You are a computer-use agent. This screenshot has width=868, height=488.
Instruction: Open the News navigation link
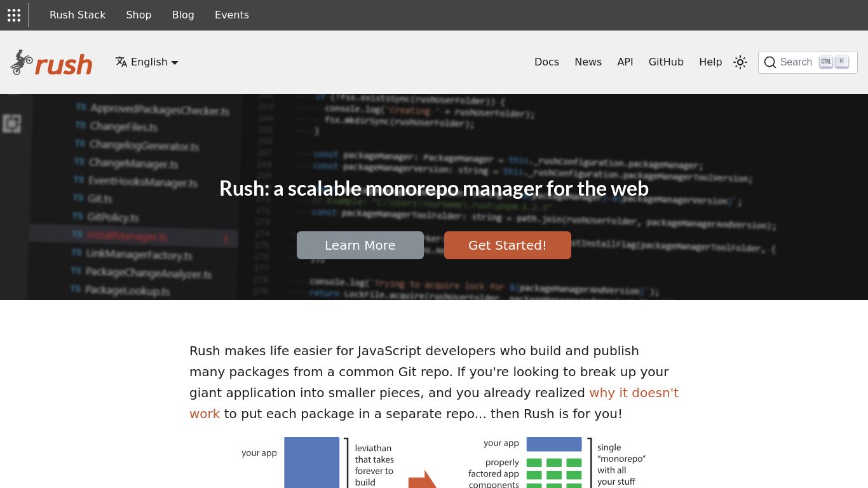click(x=588, y=62)
